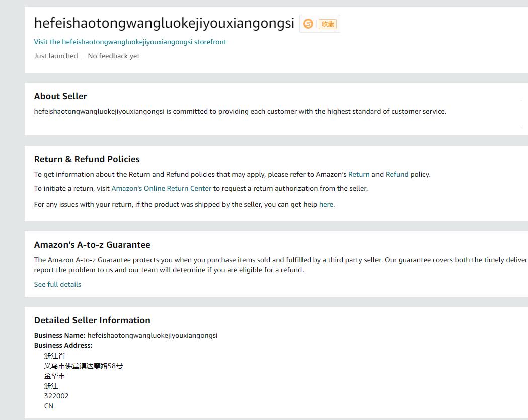Click the Business Address label
The image size is (528, 420).
63,345
